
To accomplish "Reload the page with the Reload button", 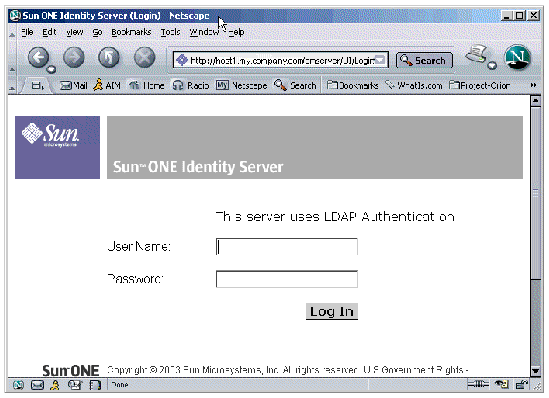I will point(109,57).
